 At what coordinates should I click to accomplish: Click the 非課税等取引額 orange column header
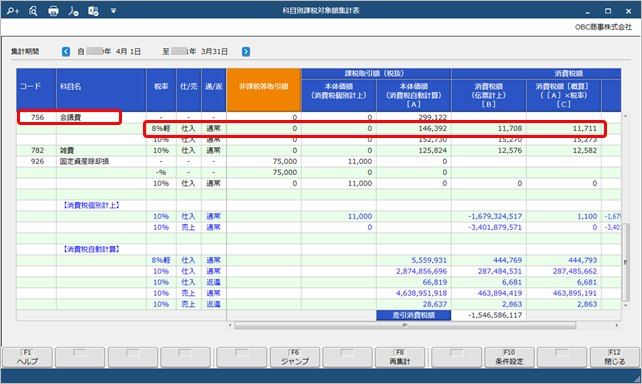(x=264, y=90)
